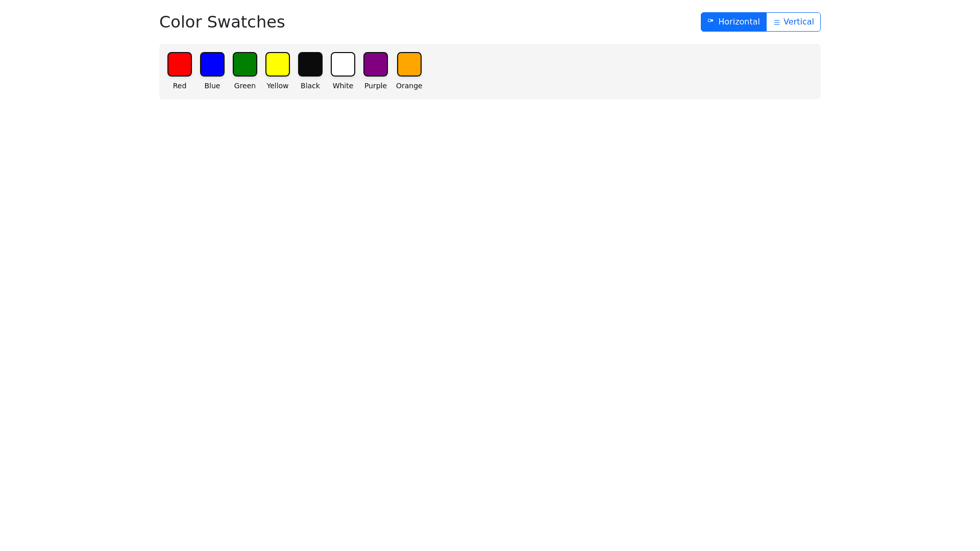
Task: Click the "Orange" text label
Action: pos(409,86)
